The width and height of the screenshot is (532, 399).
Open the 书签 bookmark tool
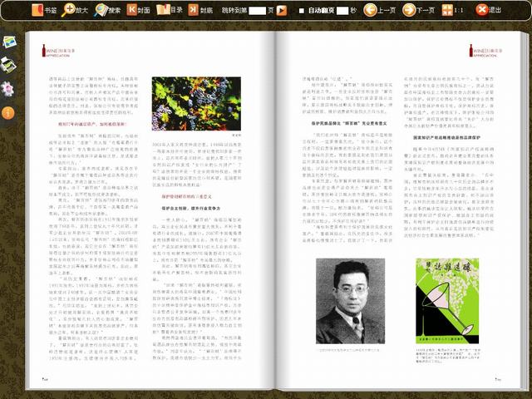coord(44,10)
